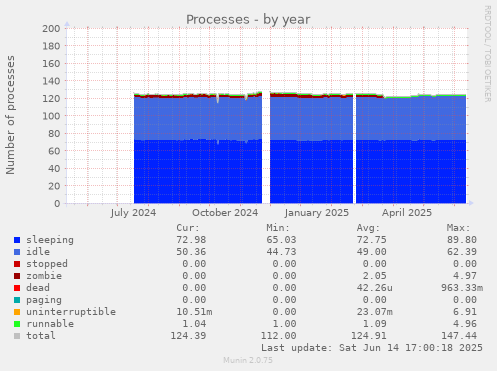Click the uninterruptible legend color swatch
Image resolution: width=497 pixels, height=371 pixels.
(17, 312)
